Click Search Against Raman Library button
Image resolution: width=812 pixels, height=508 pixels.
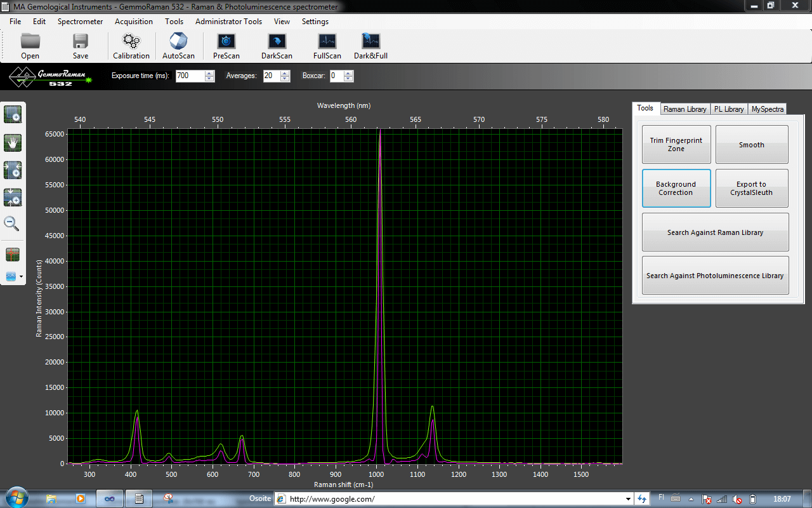coord(716,232)
